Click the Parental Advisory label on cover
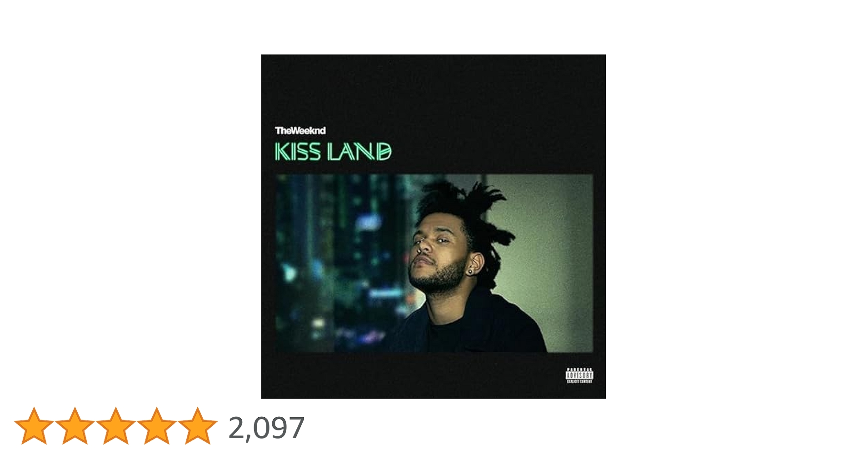868x454 pixels. 579,375
